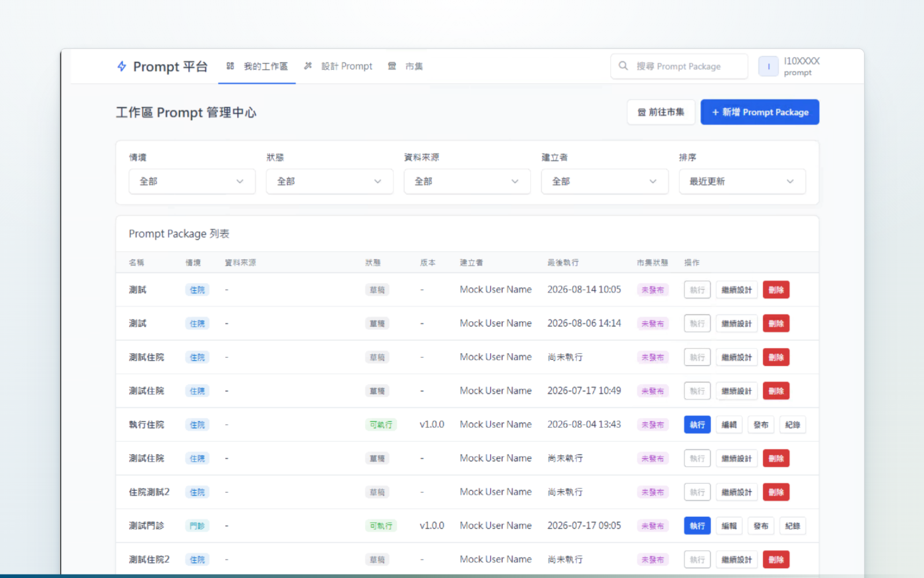The width and height of the screenshot is (924, 578).
Task: Click the 名稱 column header
Action: [x=136, y=262]
